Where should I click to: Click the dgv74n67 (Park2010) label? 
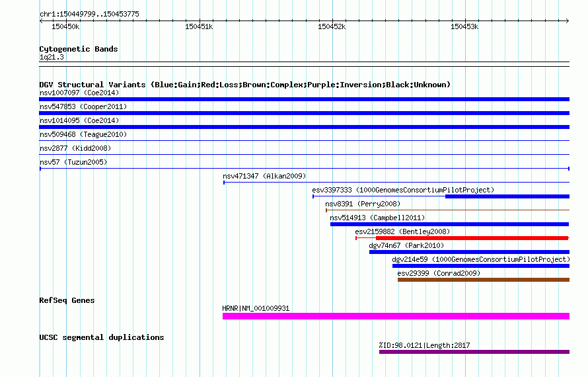(406, 245)
